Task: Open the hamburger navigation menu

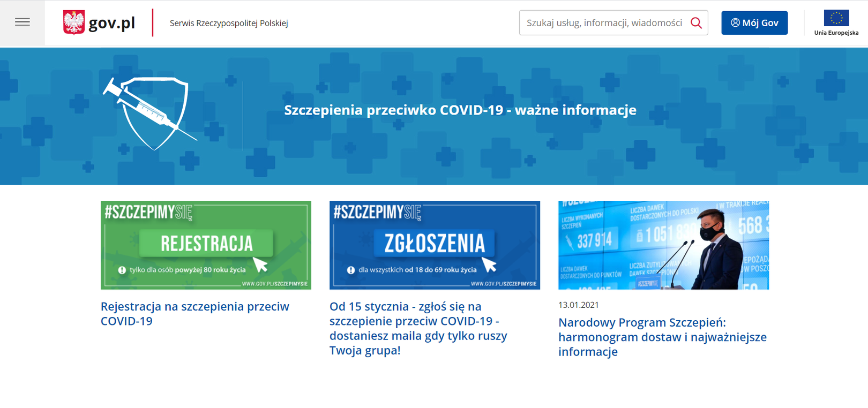Action: coord(23,22)
